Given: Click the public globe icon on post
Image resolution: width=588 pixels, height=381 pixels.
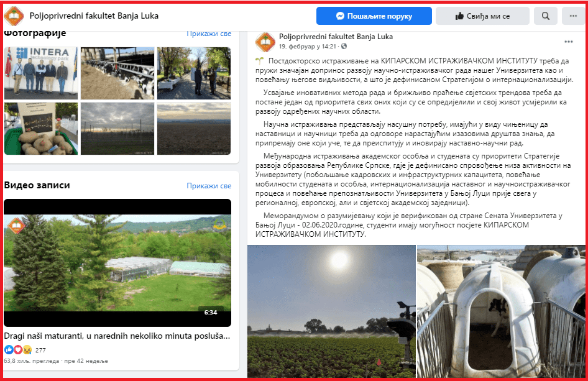Looking at the screenshot, I should click(344, 47).
